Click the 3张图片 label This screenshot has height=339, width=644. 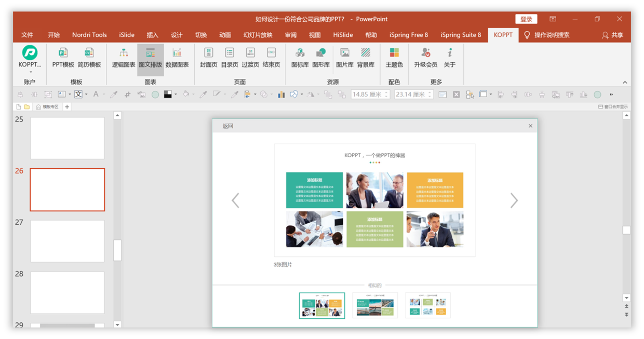tap(283, 265)
